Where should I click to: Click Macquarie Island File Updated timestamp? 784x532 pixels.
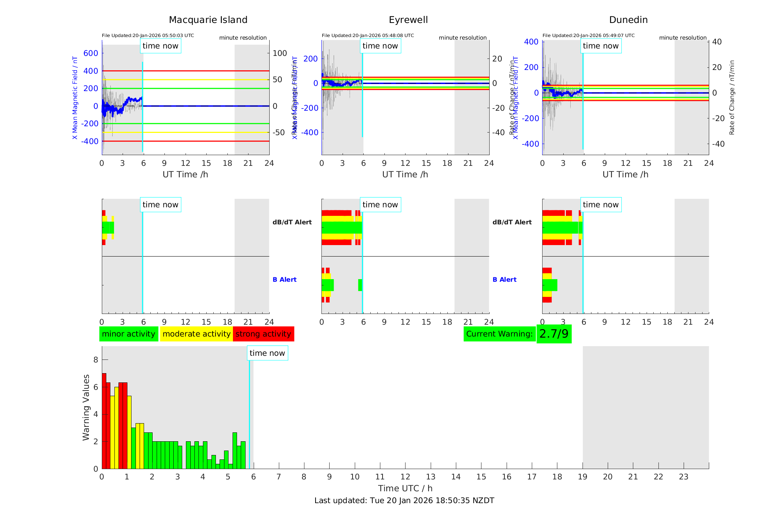tap(148, 36)
